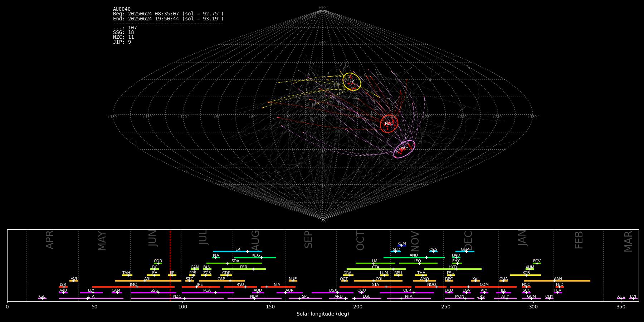644x322 pixels.
Task: Click the pink XHE shower bar
Action: [x=621, y=298]
